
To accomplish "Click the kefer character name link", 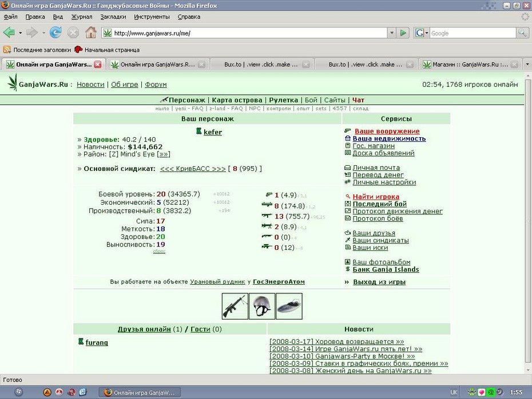I will 213,132.
